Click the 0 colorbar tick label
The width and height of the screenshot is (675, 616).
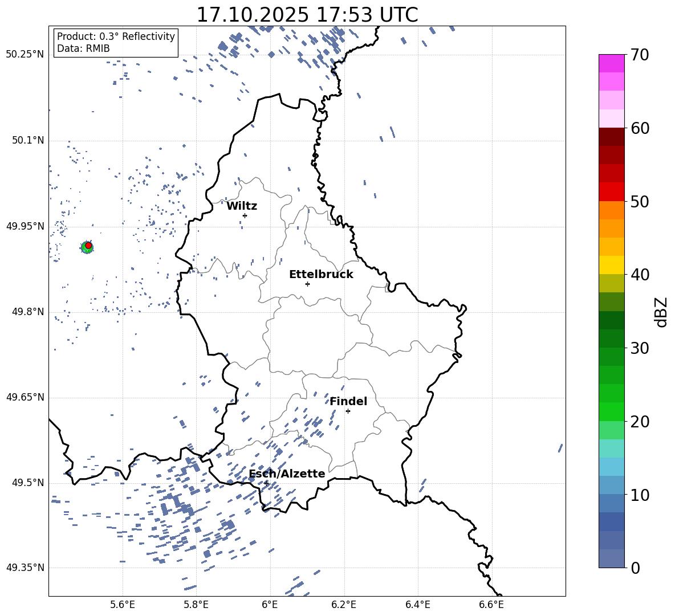[635, 568]
